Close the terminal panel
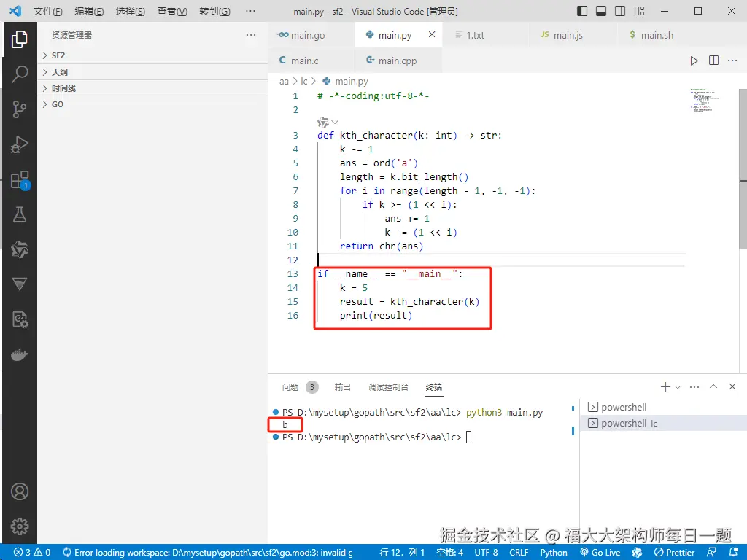 [732, 386]
